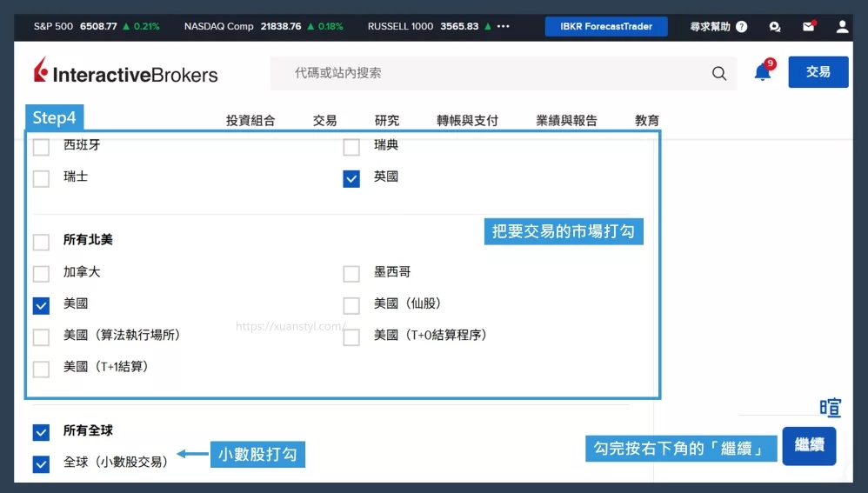Open IBKR ForecastTrader

click(606, 27)
